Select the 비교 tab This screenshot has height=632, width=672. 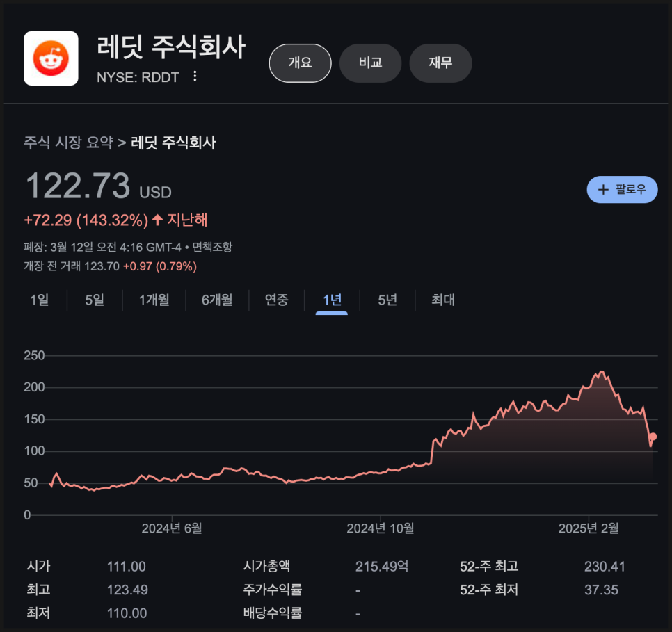tap(370, 63)
